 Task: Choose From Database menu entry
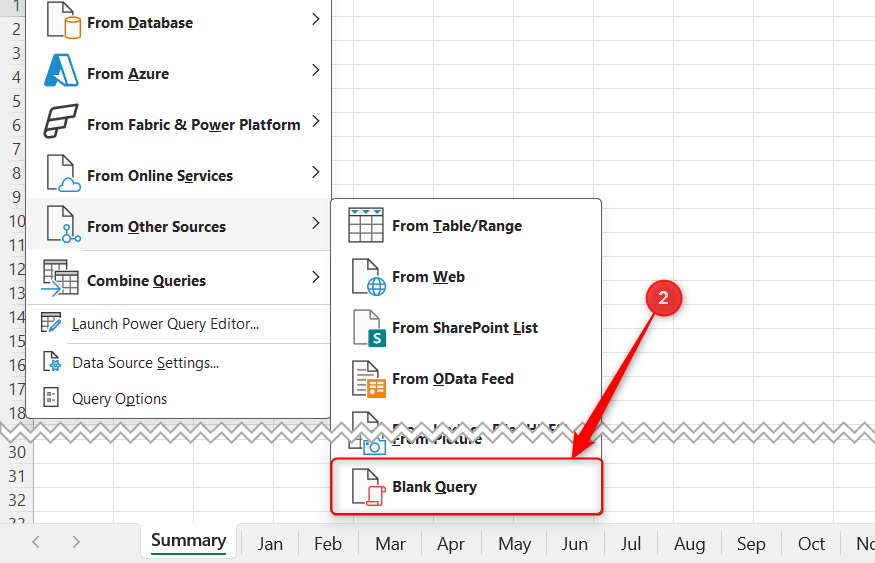[179, 21]
